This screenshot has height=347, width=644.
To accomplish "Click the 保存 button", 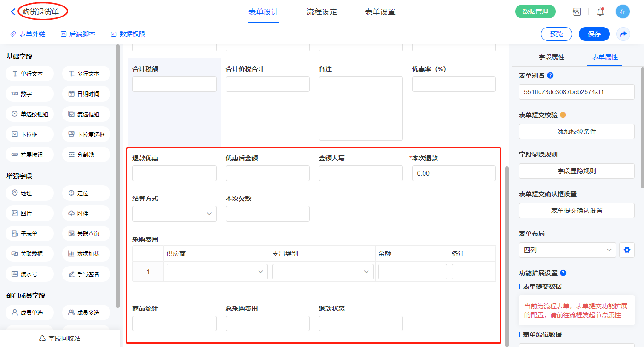I will tap(594, 34).
